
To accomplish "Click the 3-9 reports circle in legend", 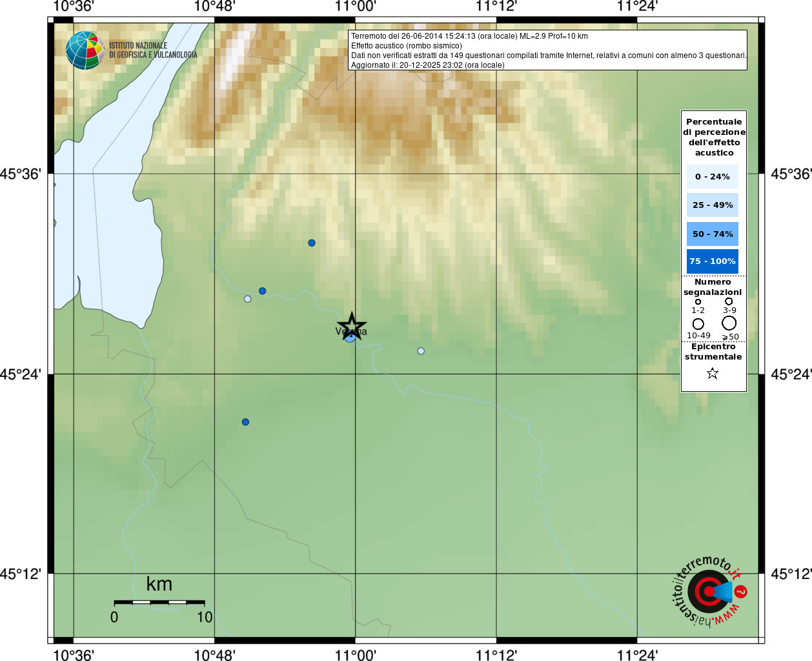I will point(729,301).
